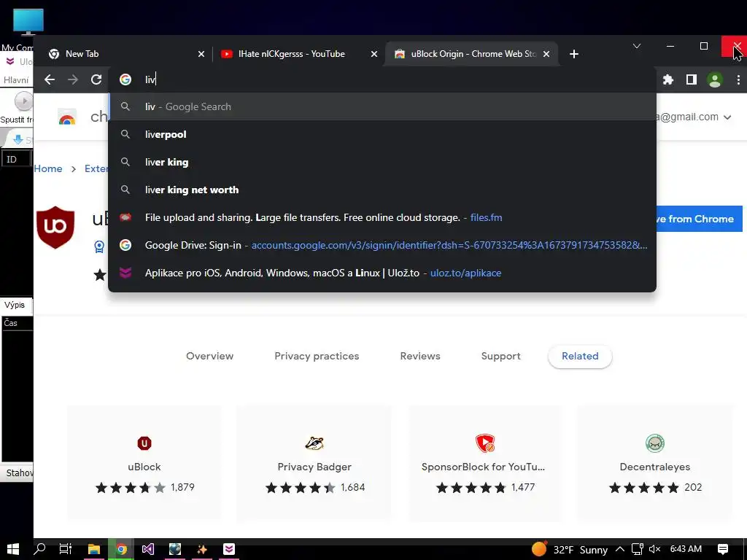Click the Google icon in address bar

pos(125,79)
